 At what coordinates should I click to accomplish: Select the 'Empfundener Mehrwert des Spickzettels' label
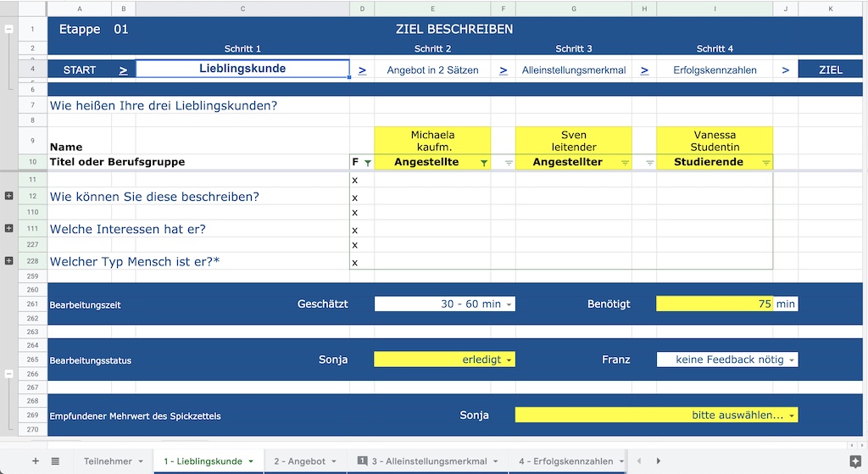[135, 415]
